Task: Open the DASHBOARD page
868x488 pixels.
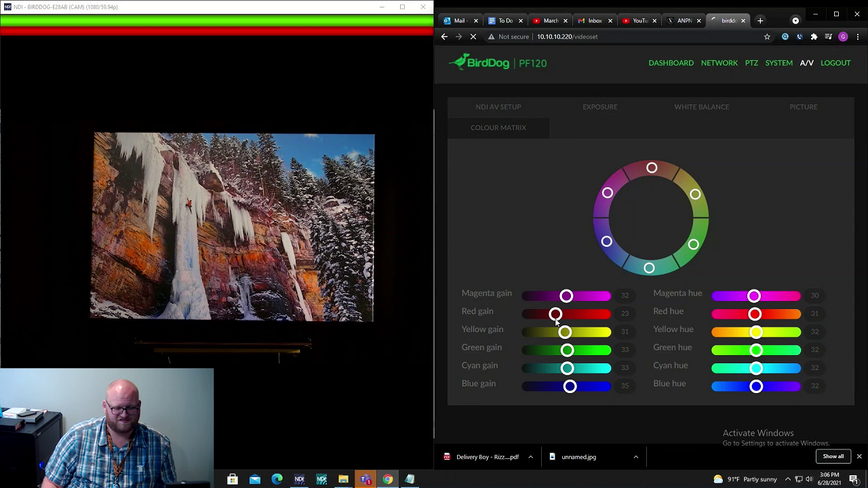Action: [671, 63]
